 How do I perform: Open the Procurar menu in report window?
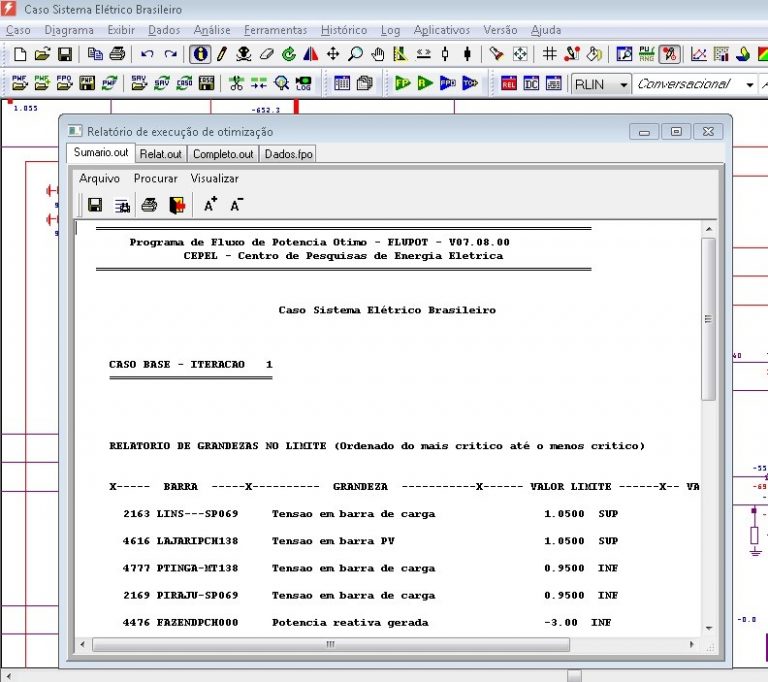pos(155,178)
